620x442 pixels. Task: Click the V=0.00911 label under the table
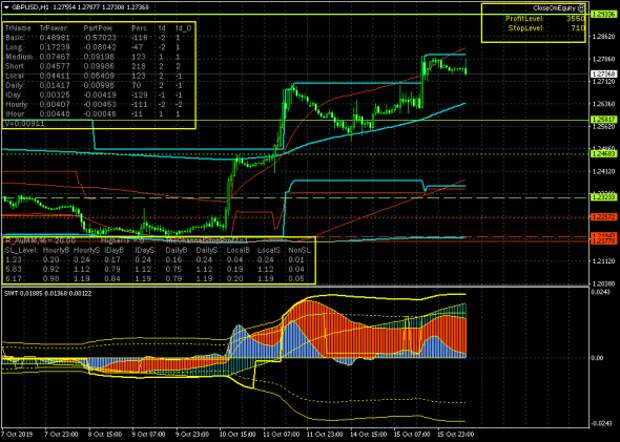tap(24, 123)
